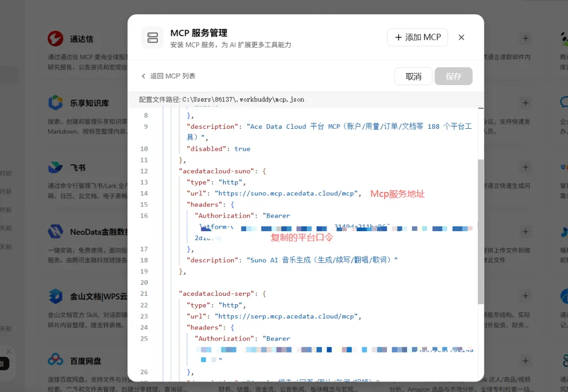Click the 飞书 title in background list

pos(77,168)
